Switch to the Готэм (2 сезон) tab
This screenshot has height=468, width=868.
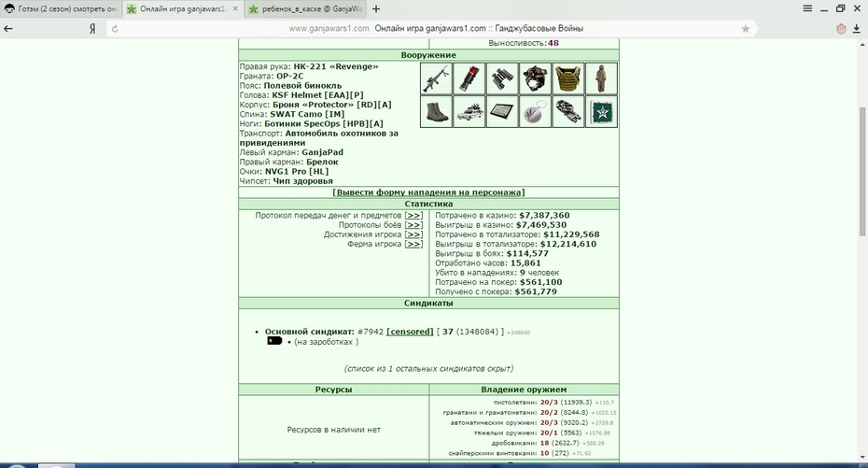pos(61,8)
